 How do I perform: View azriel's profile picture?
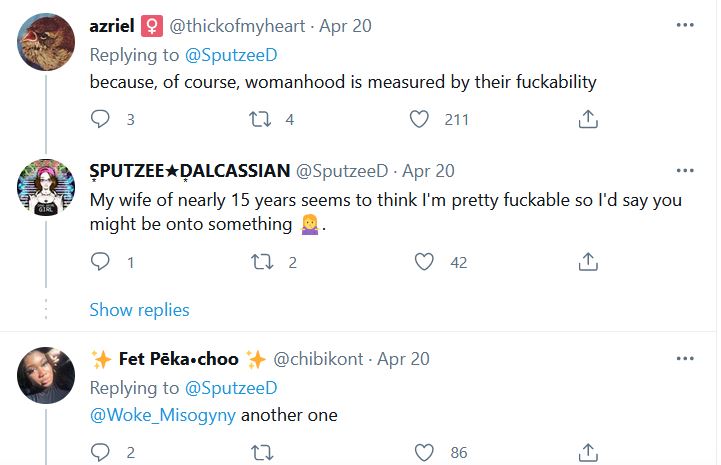click(46, 42)
